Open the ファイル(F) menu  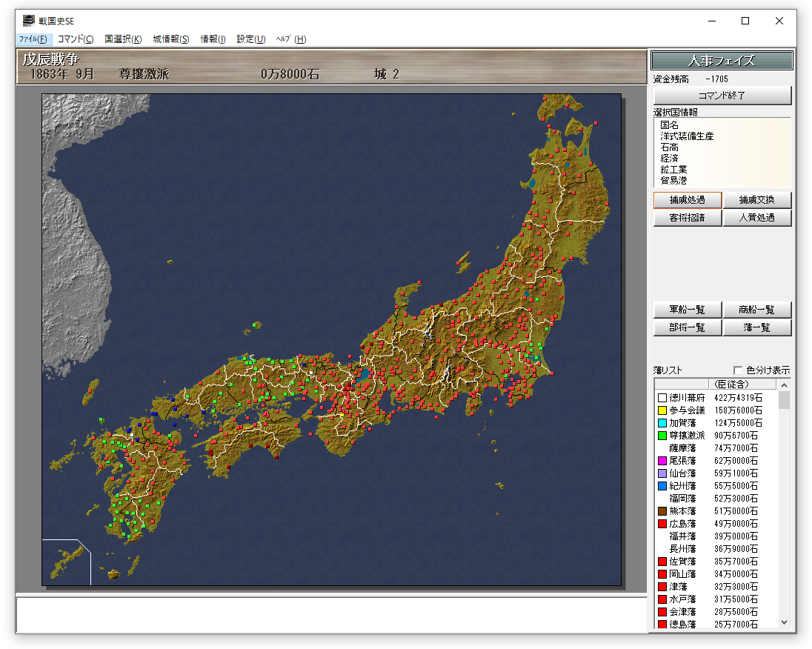click(x=33, y=39)
